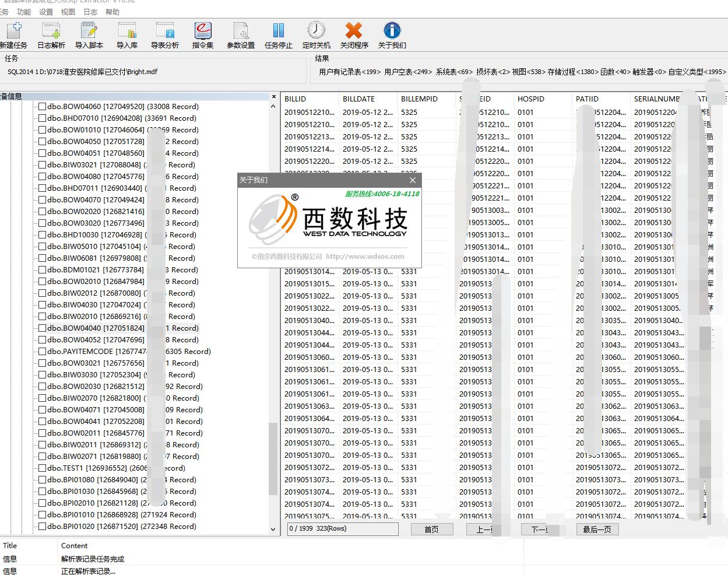Click the HOSPID column header
The height and width of the screenshot is (575, 728).
point(542,99)
